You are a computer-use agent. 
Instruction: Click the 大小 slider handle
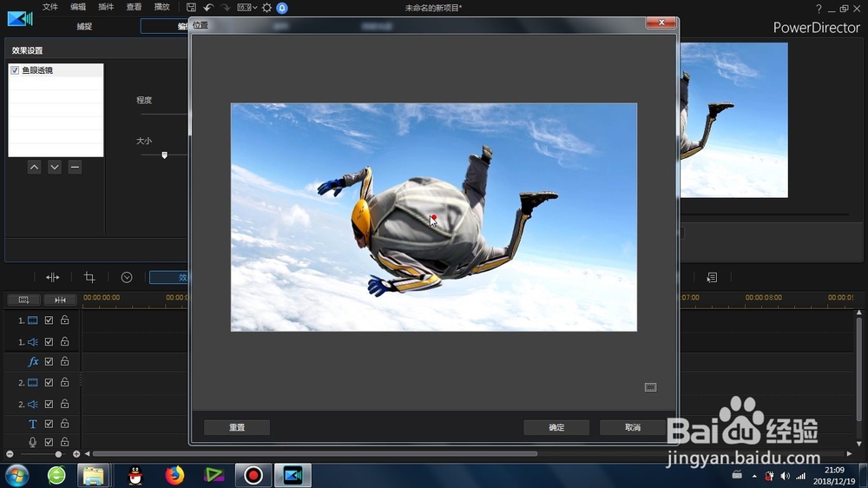point(164,155)
